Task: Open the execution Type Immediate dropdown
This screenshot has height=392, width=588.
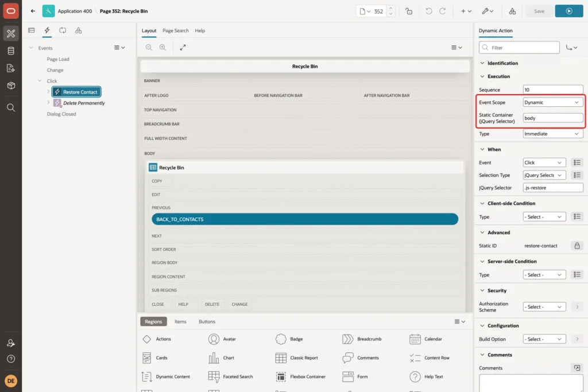Action: click(x=553, y=134)
